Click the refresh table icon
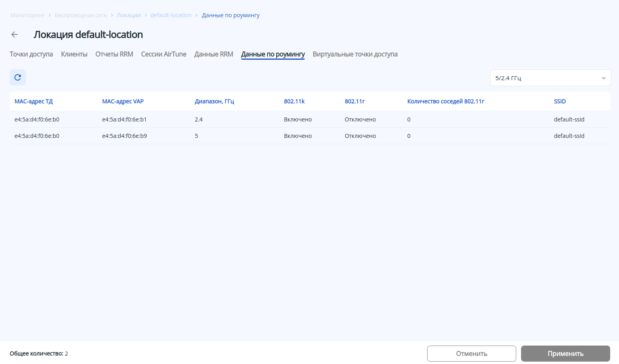Image resolution: width=619 pixels, height=364 pixels. tap(18, 77)
